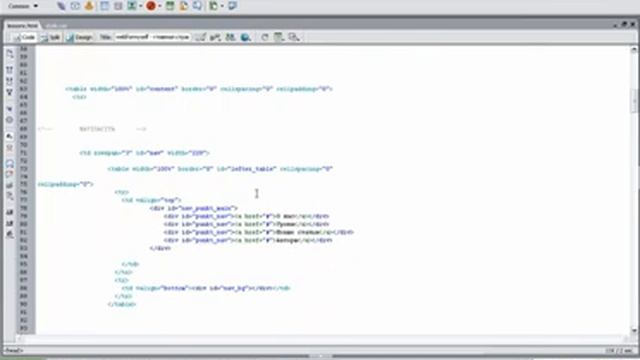
Task: Apply Comment from the coding toolbar
Action: [10, 164]
